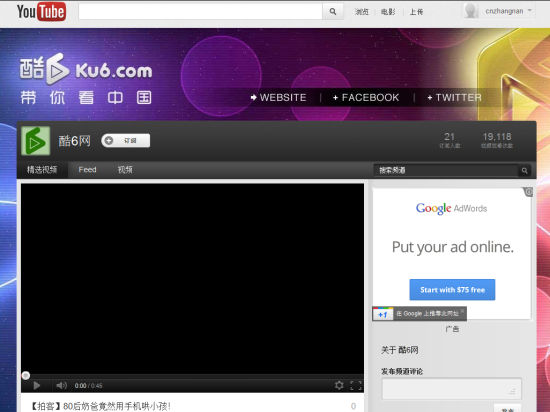
Task: Switch to the 视频 tab
Action: coord(125,170)
